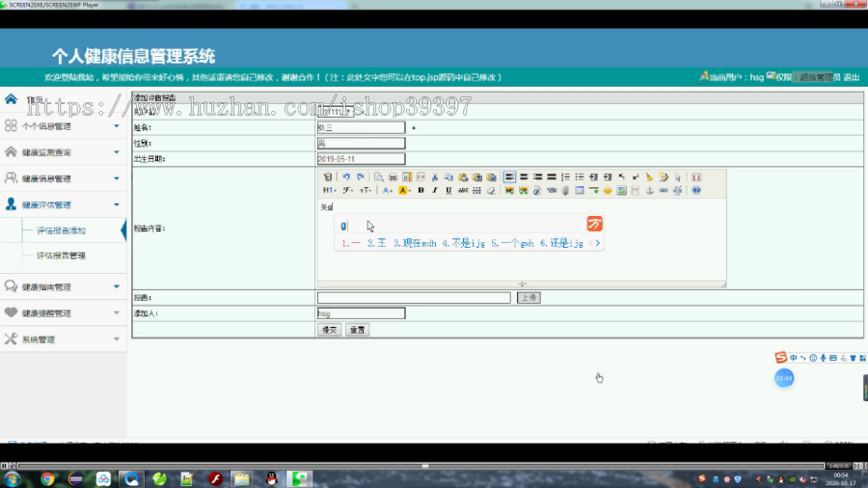This screenshot has width=868, height=488.
Task: Toggle underline formatting
Action: (x=448, y=190)
